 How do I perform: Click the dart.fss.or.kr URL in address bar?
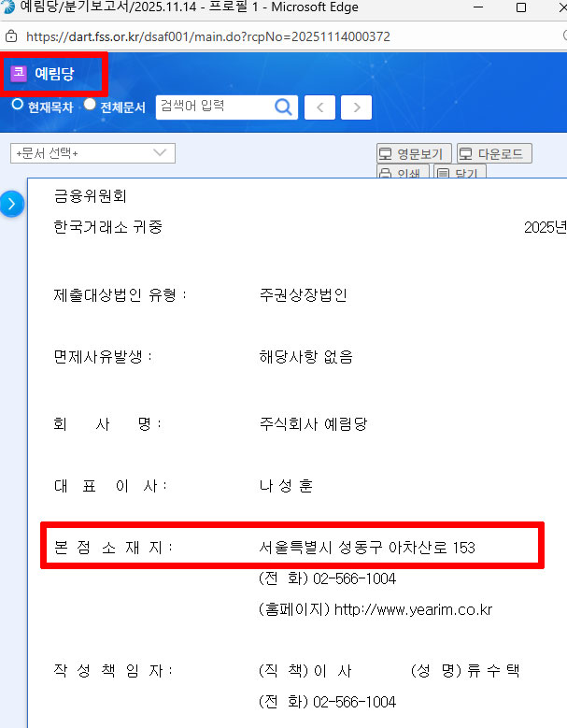208,36
